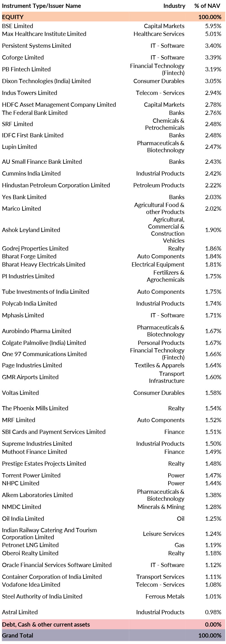Viewport: 226px width, 644px height.
Task: Click HDFC Asset Management Company Limited
Action: (59, 105)
